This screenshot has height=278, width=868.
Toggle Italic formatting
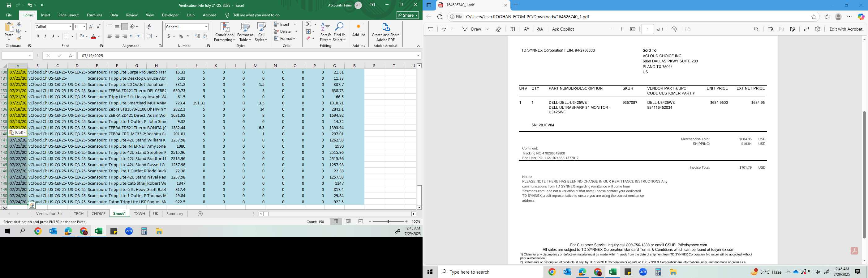pyautogui.click(x=45, y=36)
